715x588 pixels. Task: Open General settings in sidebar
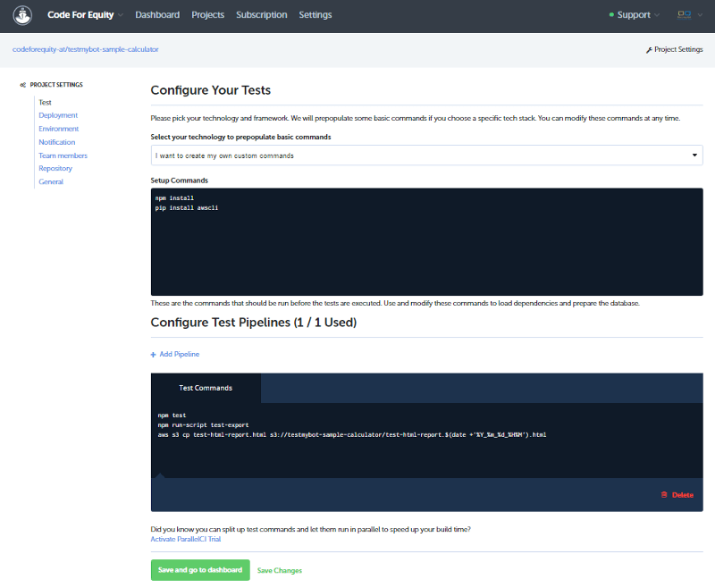[51, 181]
